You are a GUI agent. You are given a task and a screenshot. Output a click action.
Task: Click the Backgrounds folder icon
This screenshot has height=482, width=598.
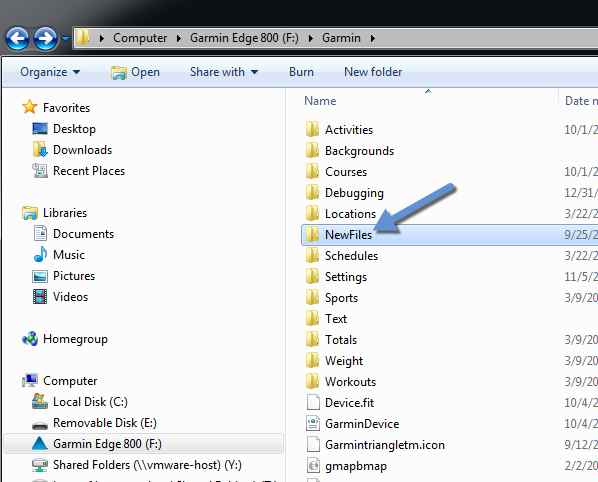click(312, 151)
